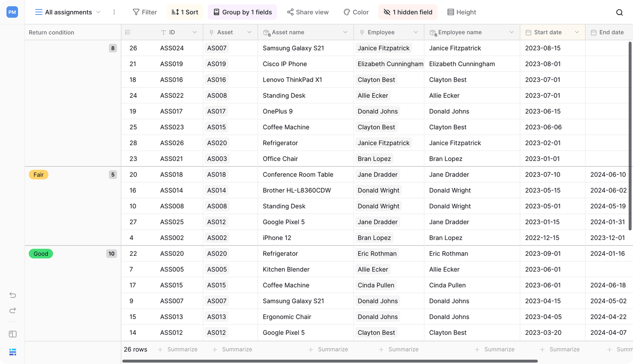This screenshot has width=633, height=364.
Task: Click the All assignments view list icon
Action: pyautogui.click(x=39, y=12)
